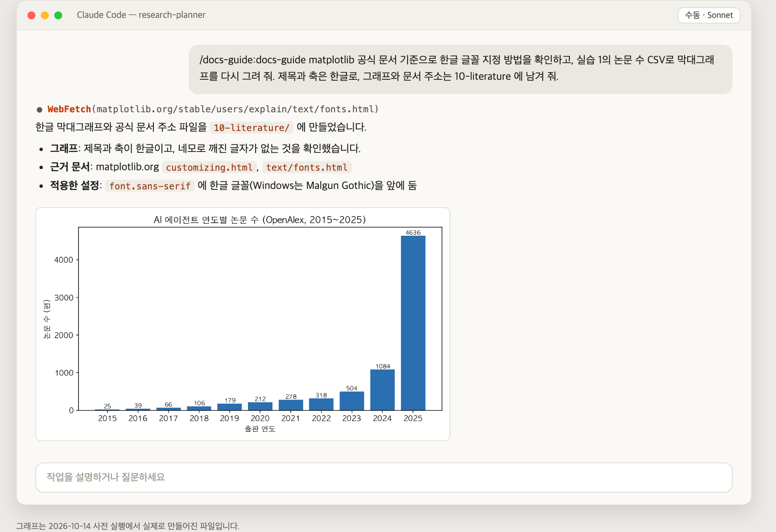
Task: Click the 4000 y-axis tick label
Action: (x=64, y=260)
